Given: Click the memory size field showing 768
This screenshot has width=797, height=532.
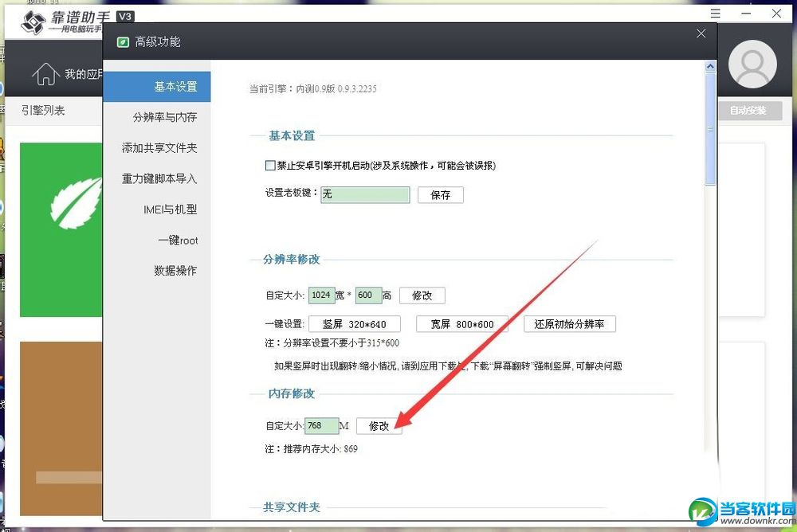Looking at the screenshot, I should (322, 426).
